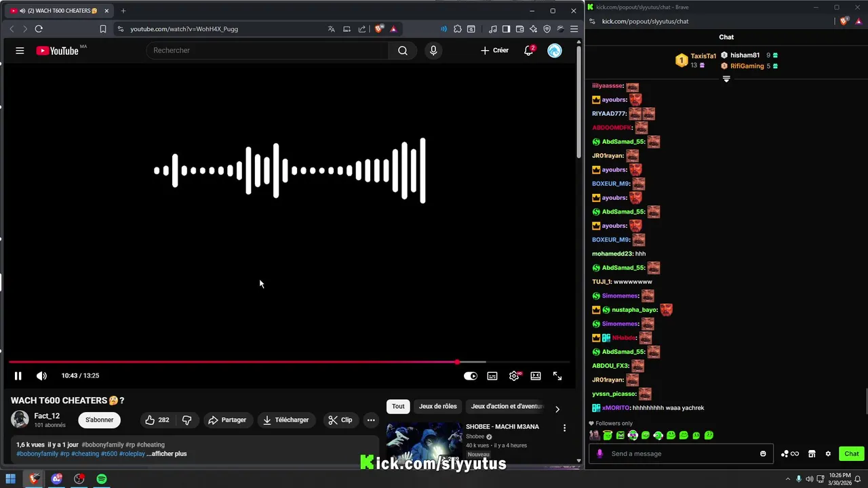Open the browser extensions puzzle icon
Viewport: 868px width, 488px height.
458,29
